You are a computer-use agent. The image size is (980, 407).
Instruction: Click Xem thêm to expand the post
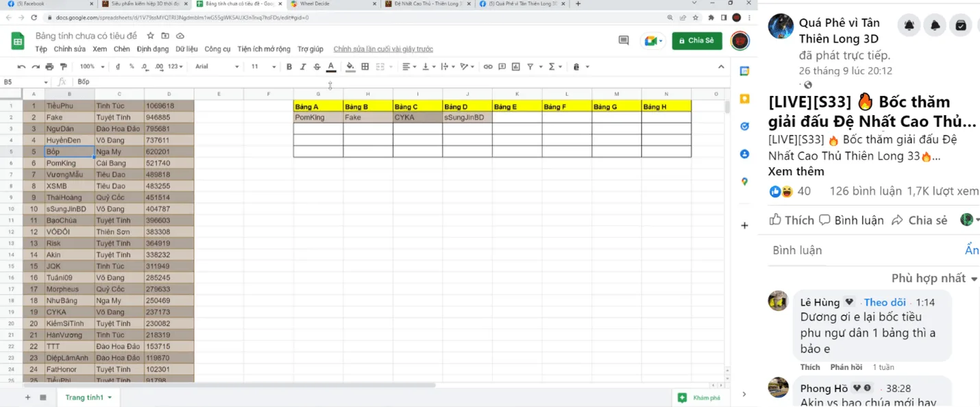(796, 172)
